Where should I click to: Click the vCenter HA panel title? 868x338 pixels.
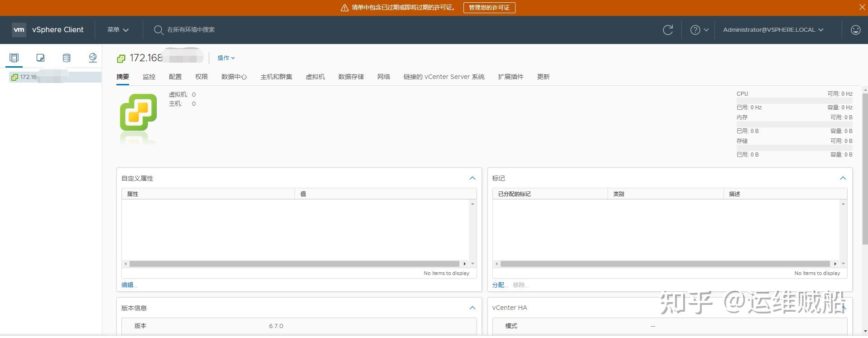coord(510,308)
